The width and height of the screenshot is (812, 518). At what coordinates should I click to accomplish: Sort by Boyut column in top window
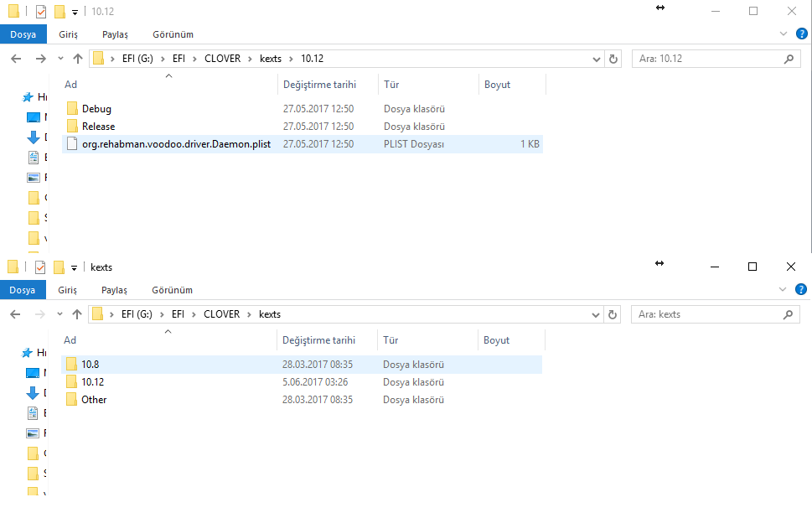(497, 85)
